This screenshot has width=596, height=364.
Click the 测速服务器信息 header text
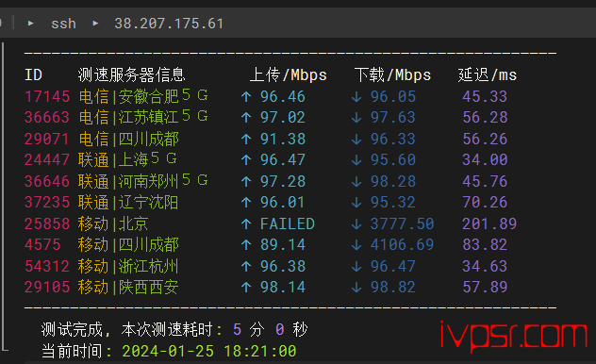[x=131, y=74]
